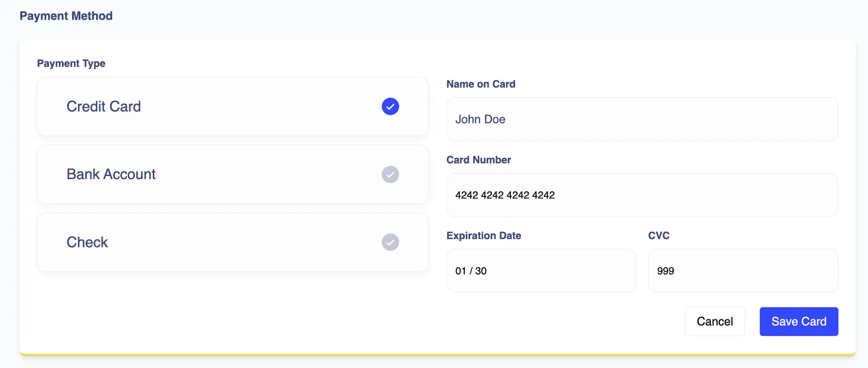
Task: Focus the Name on Card field
Action: [642, 119]
